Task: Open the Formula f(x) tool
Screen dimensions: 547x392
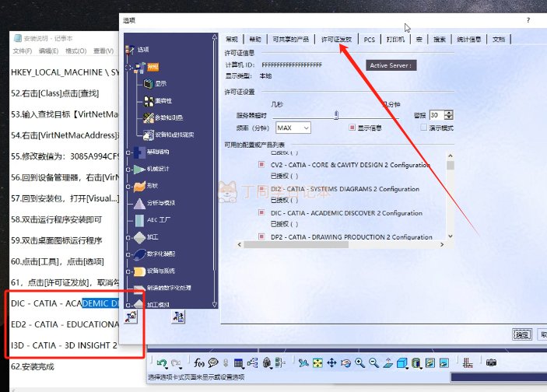Action: [199, 363]
